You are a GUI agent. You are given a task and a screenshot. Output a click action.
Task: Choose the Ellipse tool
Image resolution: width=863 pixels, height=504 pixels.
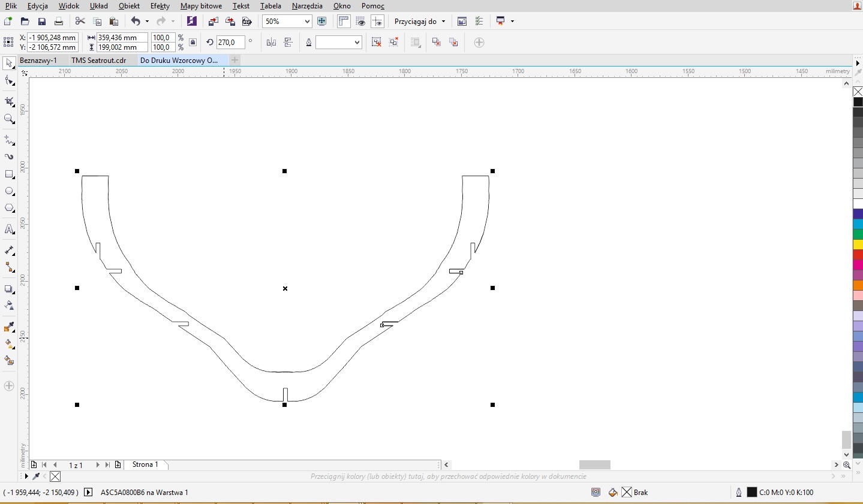click(9, 191)
